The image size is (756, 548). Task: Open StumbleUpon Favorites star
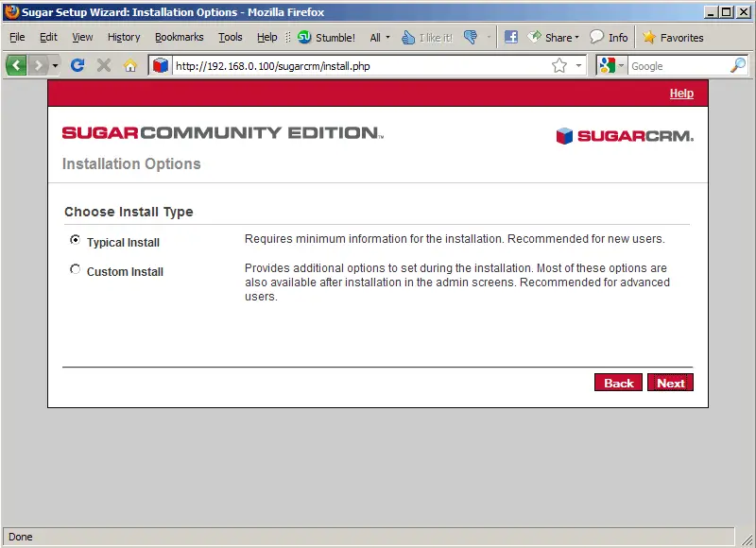[673, 37]
